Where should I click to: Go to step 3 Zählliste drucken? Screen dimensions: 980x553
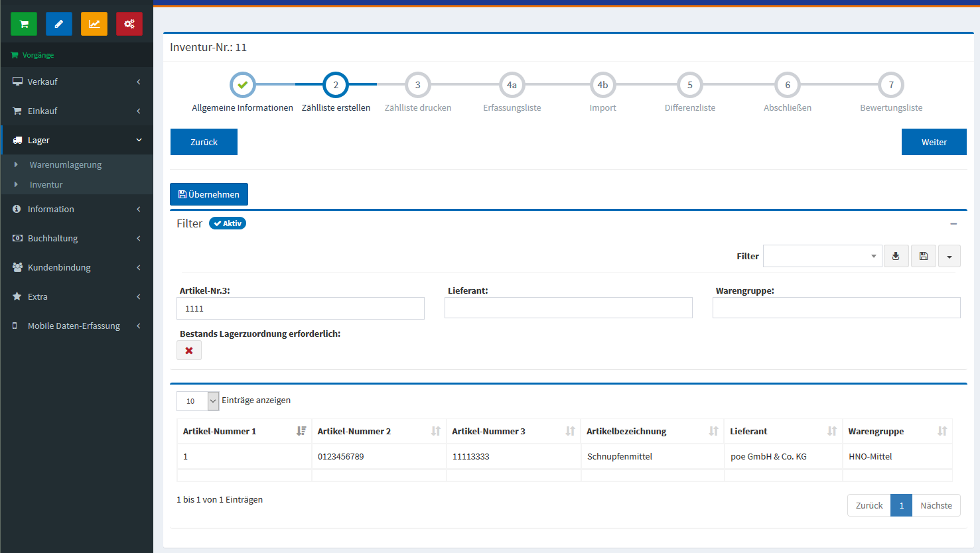(x=417, y=85)
